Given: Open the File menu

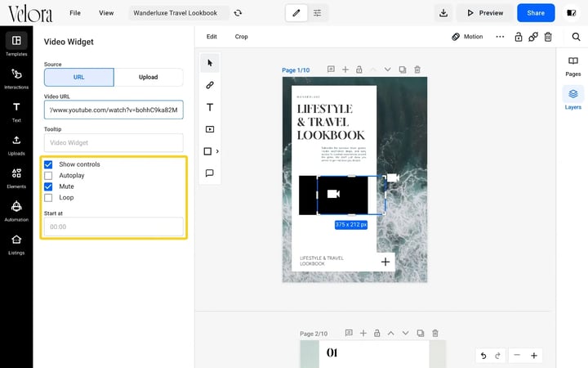Looking at the screenshot, I should click(75, 13).
